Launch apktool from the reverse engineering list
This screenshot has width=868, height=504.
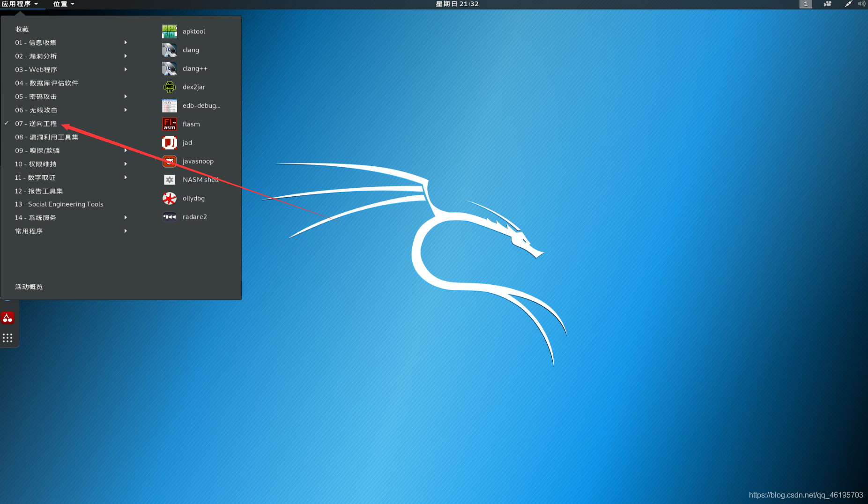tap(169, 31)
